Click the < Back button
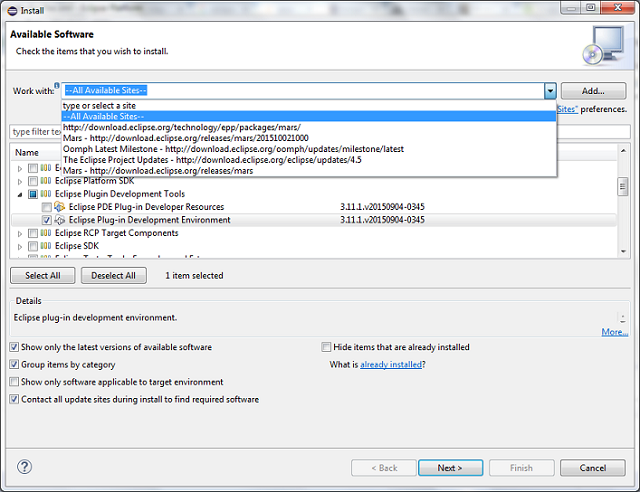Image resolution: width=640 pixels, height=492 pixels. tap(384, 468)
